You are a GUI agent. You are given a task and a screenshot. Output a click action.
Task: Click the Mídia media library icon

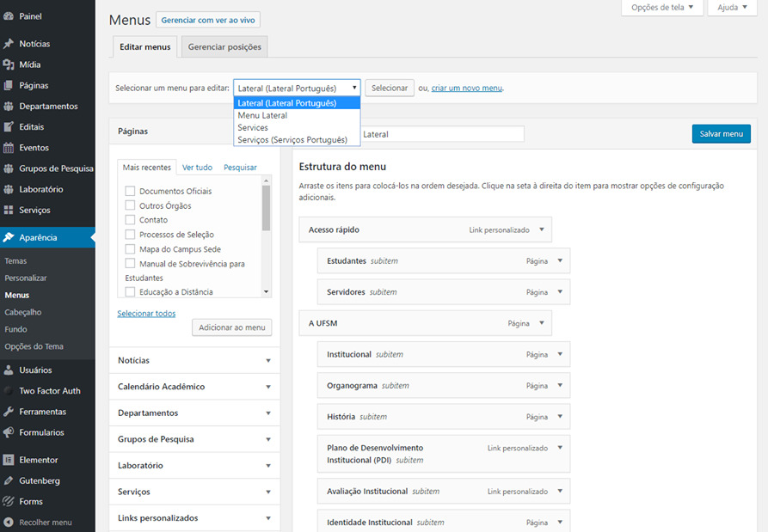click(x=9, y=64)
